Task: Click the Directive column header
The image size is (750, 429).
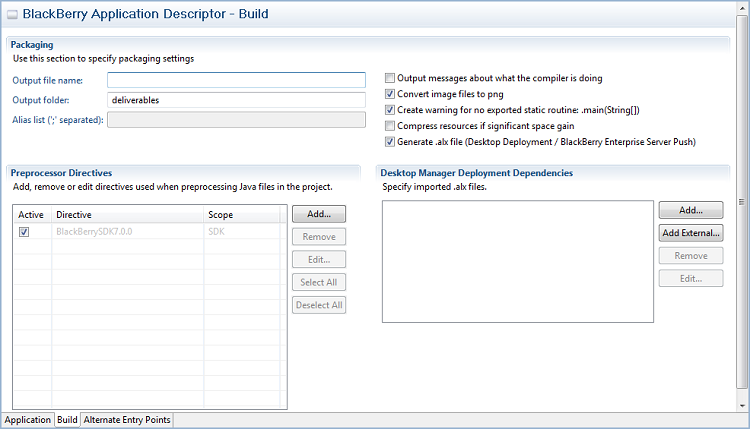Action: (x=127, y=215)
